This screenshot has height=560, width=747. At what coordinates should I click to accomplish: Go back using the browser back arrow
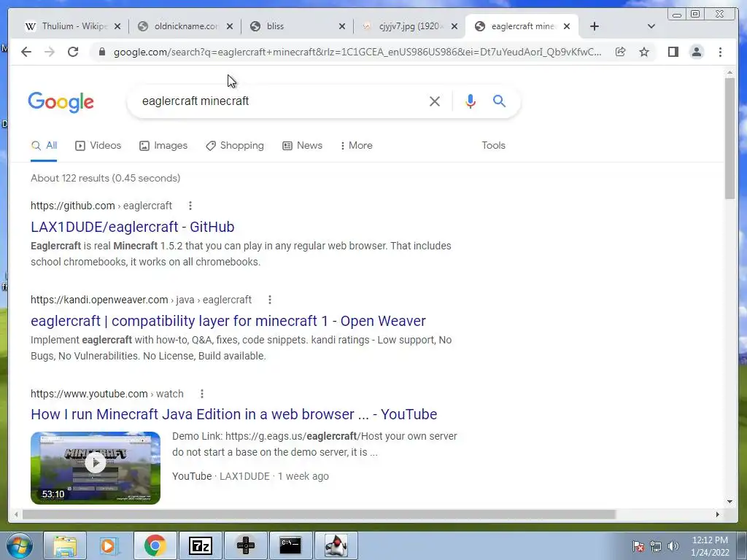pos(26,52)
